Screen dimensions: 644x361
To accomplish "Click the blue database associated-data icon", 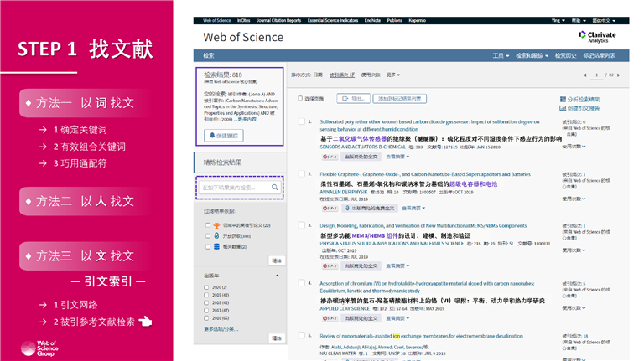I will point(216,246).
